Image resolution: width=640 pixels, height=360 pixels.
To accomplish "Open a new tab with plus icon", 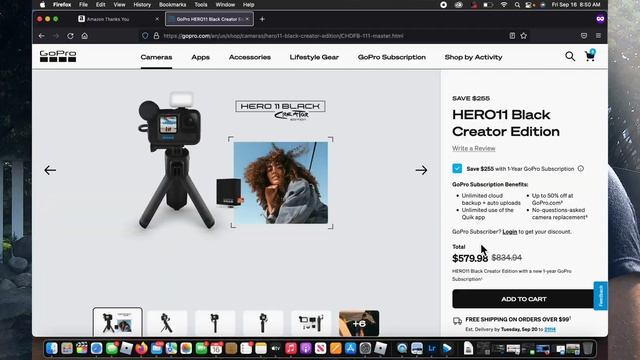I will tap(262, 19).
